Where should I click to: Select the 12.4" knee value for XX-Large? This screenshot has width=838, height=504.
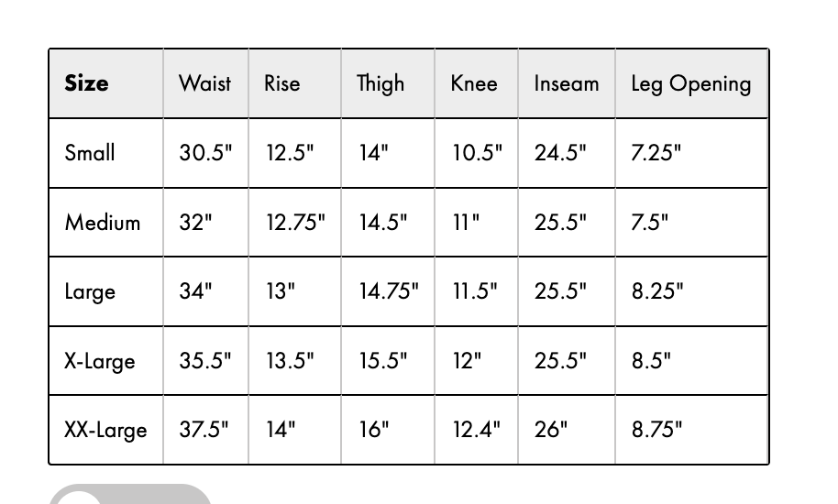point(476,429)
